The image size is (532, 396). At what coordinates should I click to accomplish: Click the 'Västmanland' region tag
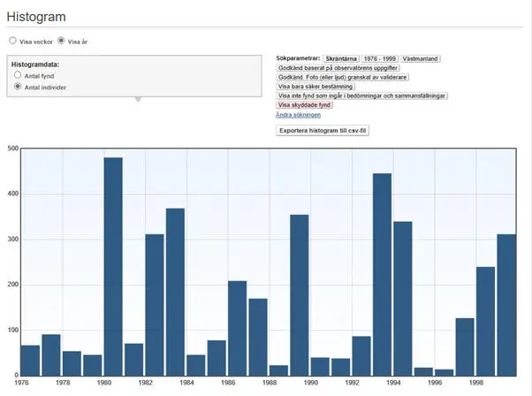422,58
